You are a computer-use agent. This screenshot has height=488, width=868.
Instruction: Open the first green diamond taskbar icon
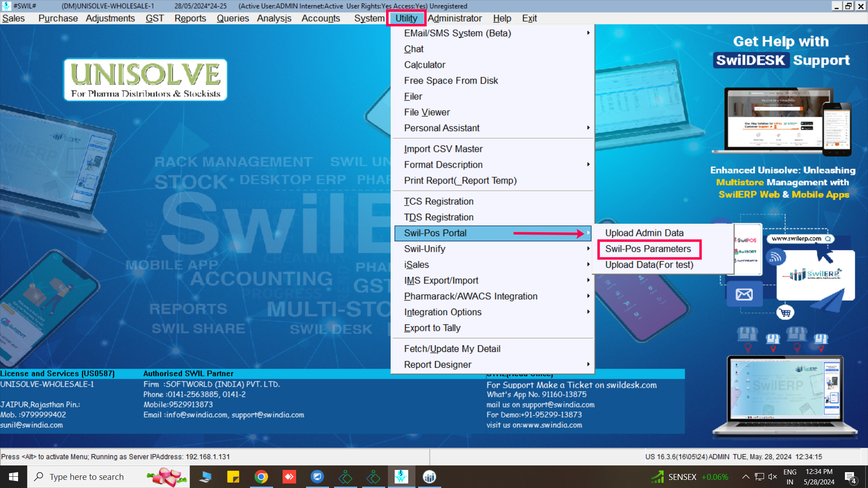click(345, 477)
